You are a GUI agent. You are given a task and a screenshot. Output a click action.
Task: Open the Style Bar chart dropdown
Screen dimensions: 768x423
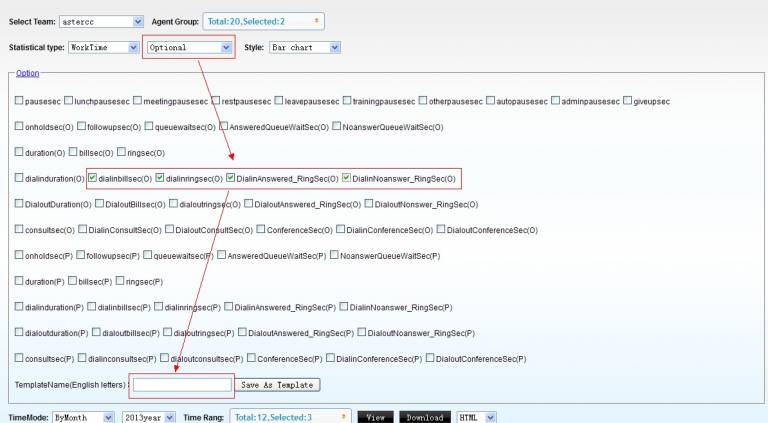point(305,47)
